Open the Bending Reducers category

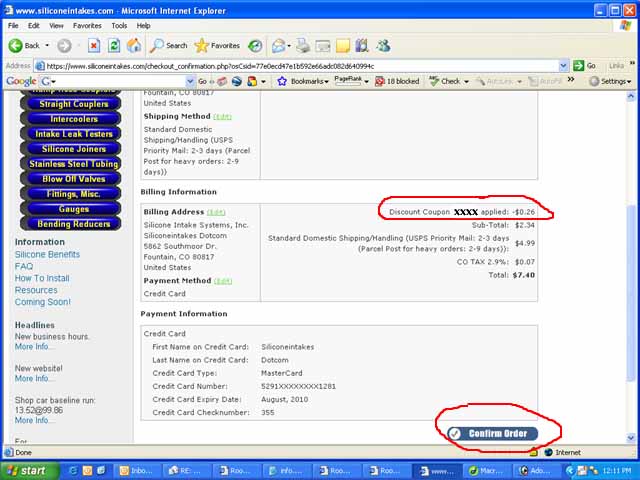click(x=71, y=224)
